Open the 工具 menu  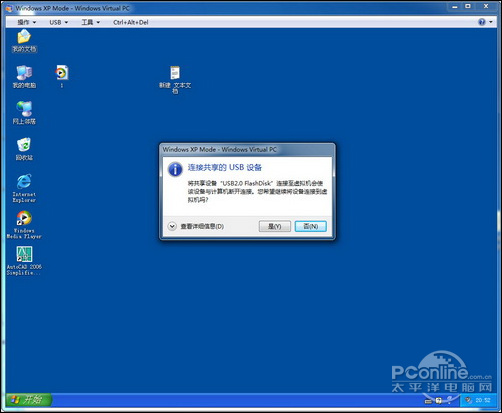click(x=91, y=22)
